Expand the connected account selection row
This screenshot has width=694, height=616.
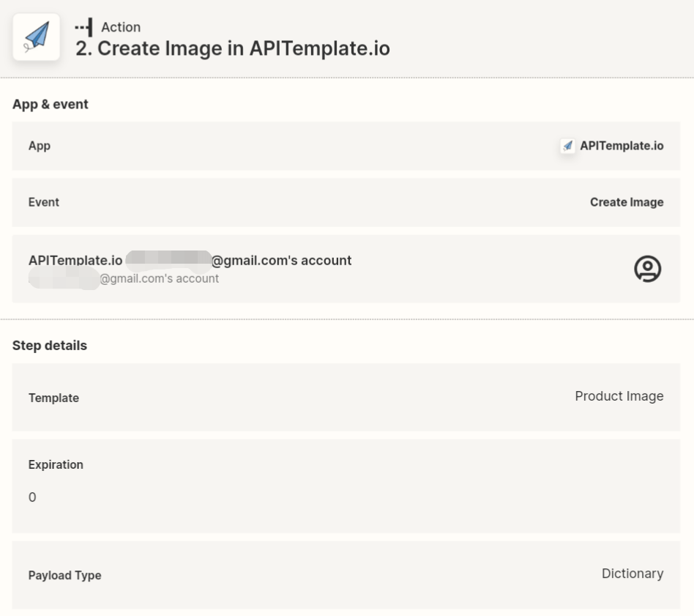click(x=347, y=269)
